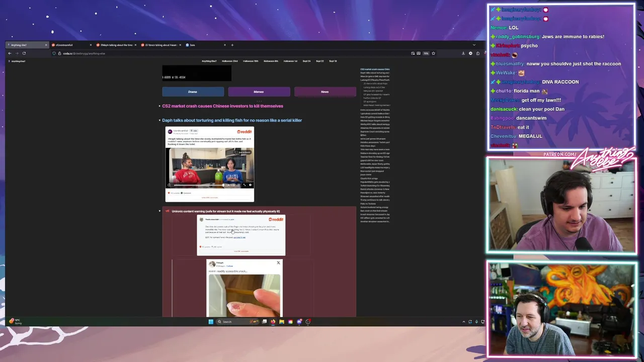
Task: Click the Windows taskbar Search box
Action: click(x=236, y=322)
